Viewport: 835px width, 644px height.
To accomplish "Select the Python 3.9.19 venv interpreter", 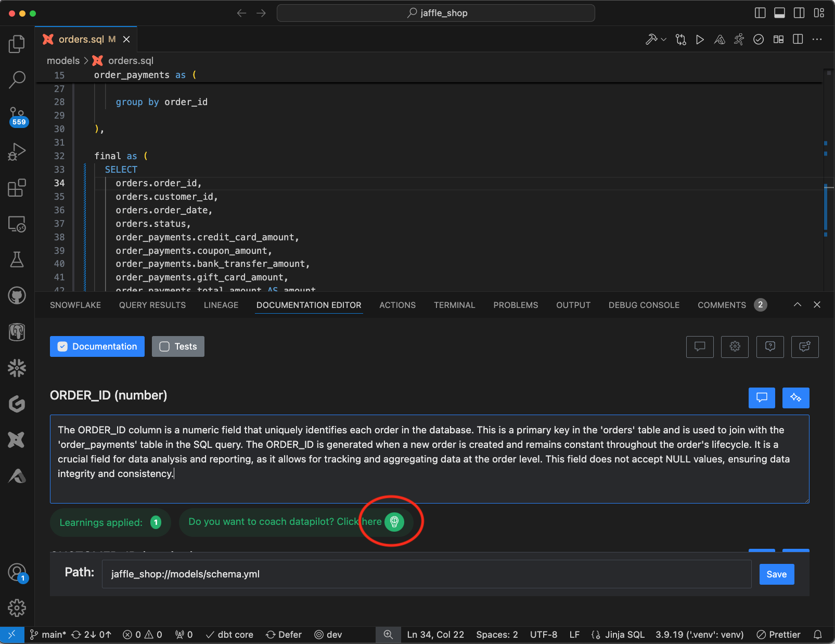I will click(699, 635).
